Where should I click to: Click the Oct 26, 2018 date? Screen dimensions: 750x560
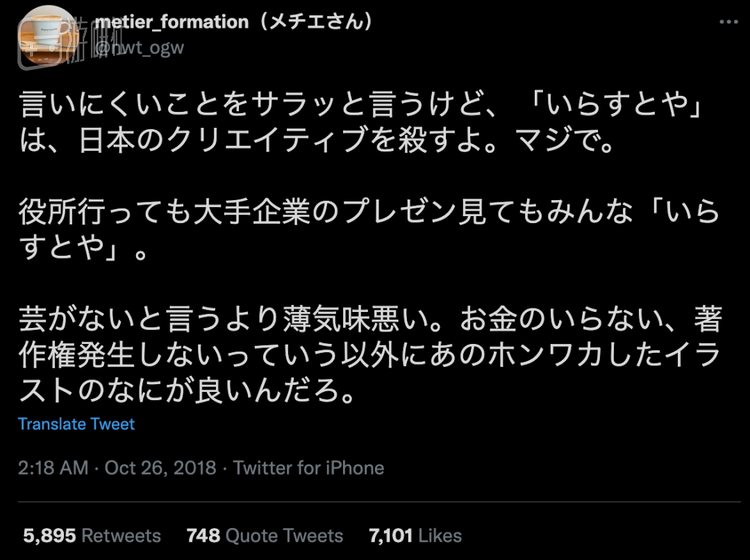pos(162,468)
